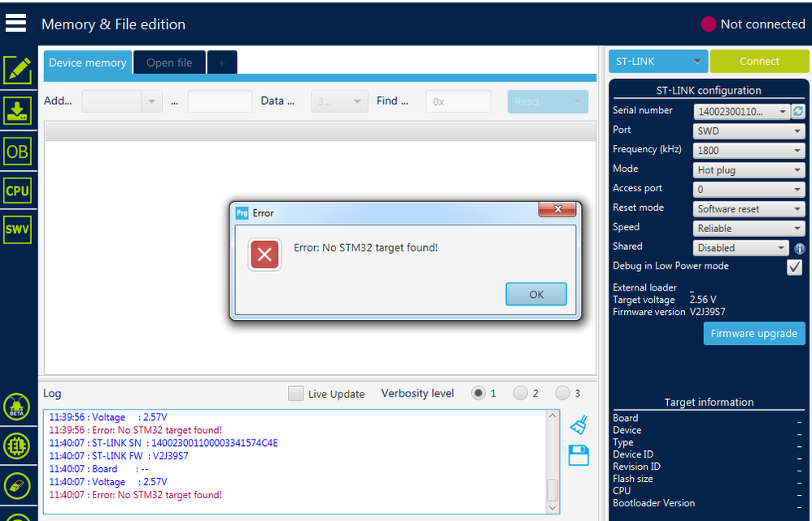This screenshot has height=521, width=812.
Task: Open the Port SWD dropdown
Action: pos(749,131)
